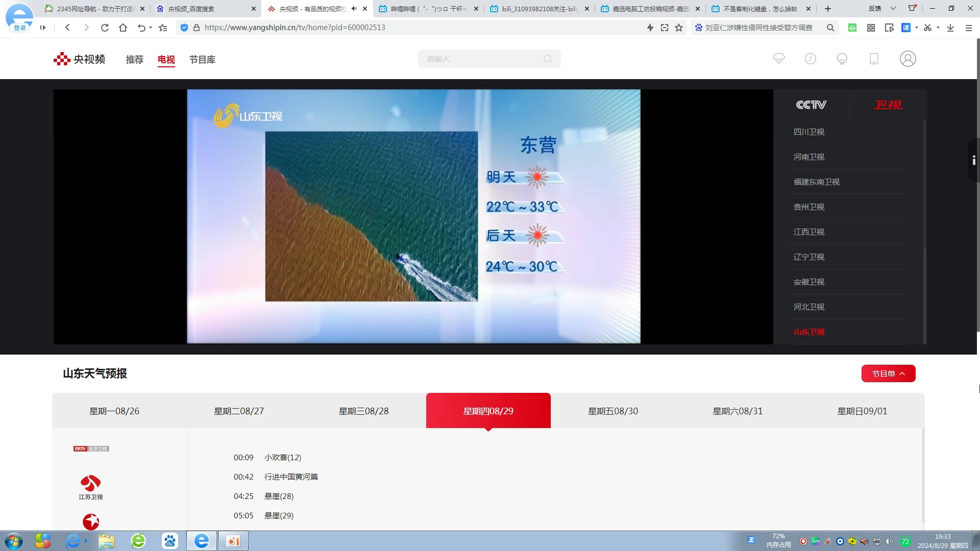Play 江西卫视 from channel list

click(809, 232)
